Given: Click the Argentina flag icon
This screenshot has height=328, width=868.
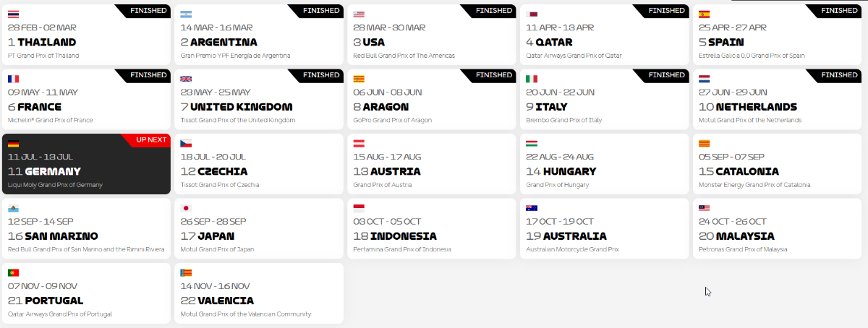Looking at the screenshot, I should [186, 14].
